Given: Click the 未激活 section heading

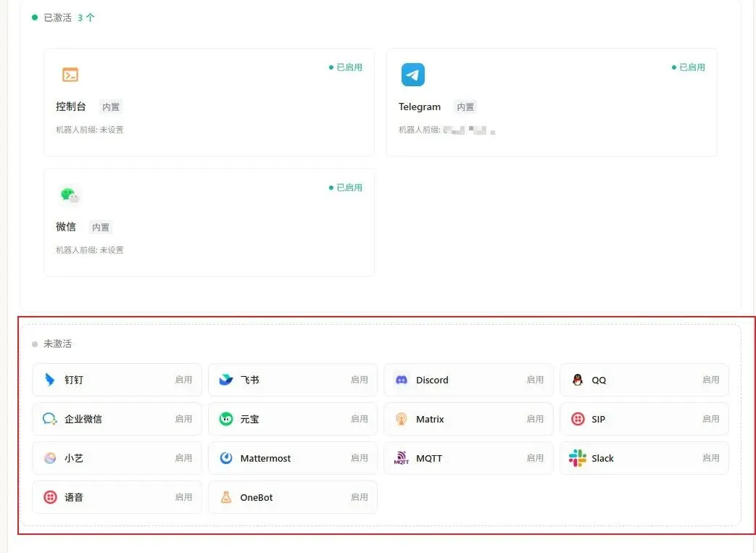Looking at the screenshot, I should coord(57,344).
